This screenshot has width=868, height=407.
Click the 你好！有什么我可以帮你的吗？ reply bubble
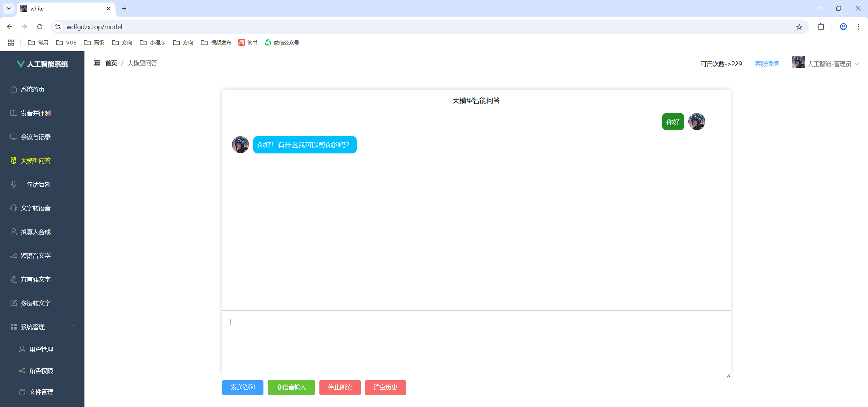tap(305, 145)
